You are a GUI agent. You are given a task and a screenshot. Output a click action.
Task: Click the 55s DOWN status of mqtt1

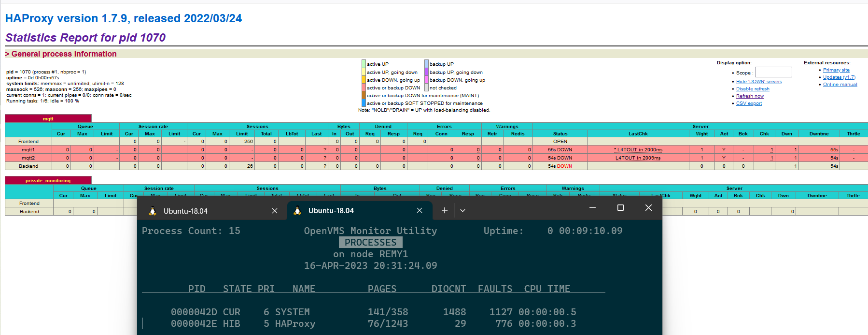pyautogui.click(x=560, y=150)
